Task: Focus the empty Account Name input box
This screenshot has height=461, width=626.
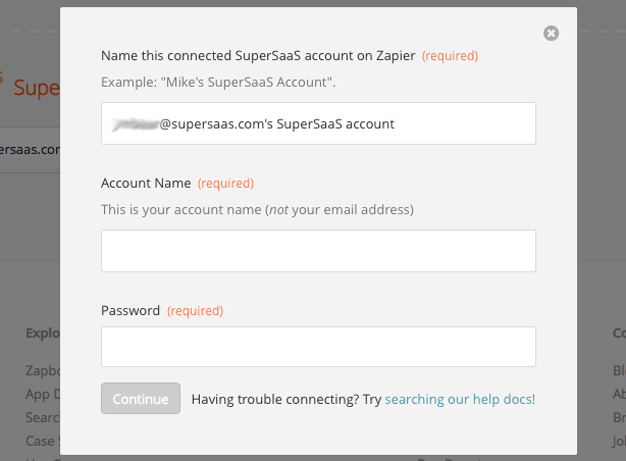Action: (318, 251)
